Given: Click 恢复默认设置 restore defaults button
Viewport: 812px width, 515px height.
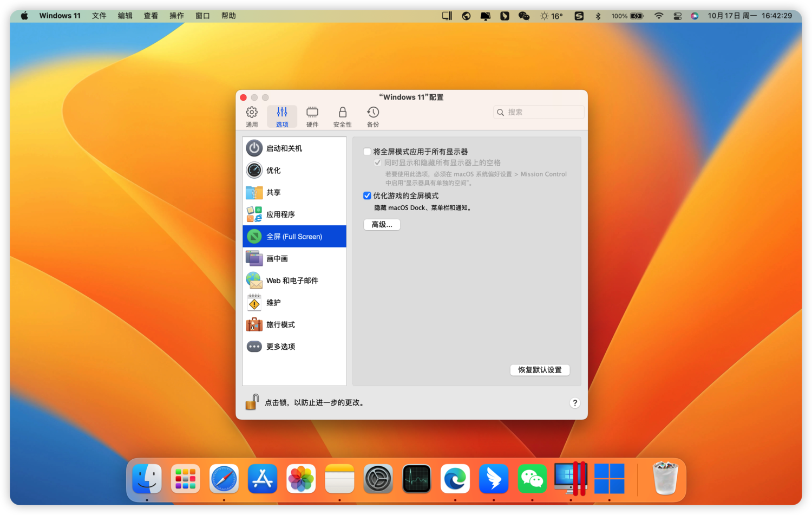Looking at the screenshot, I should [540, 370].
